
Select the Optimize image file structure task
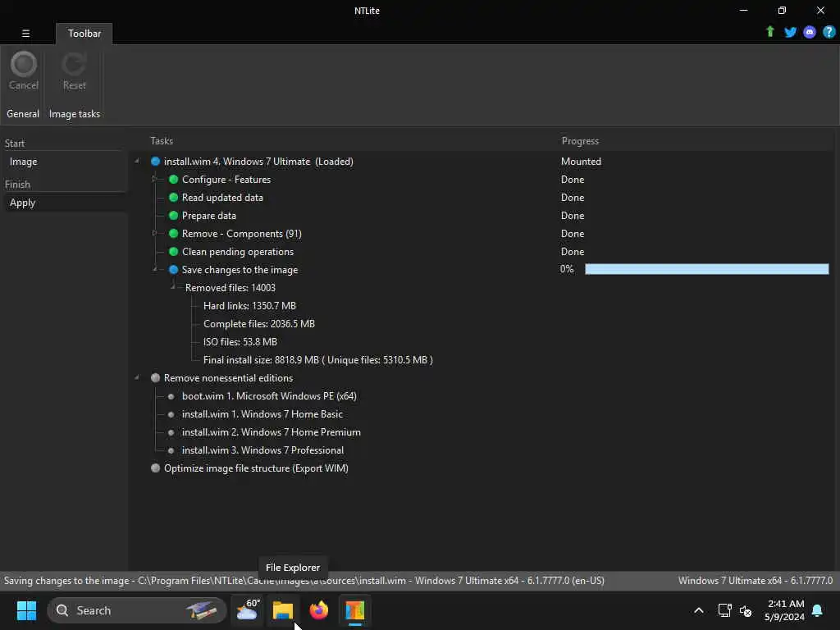point(256,468)
